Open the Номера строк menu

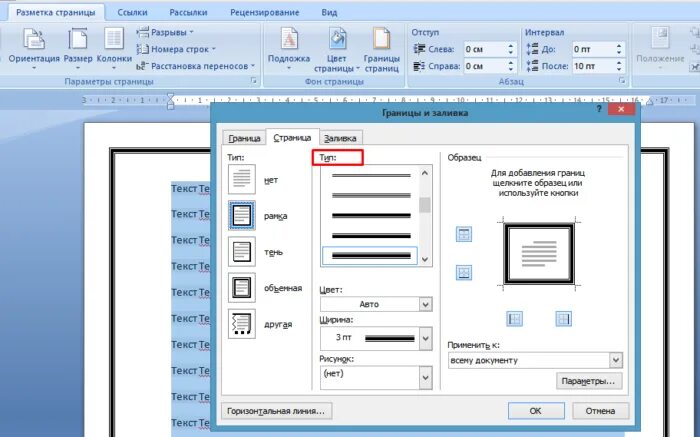pos(176,49)
